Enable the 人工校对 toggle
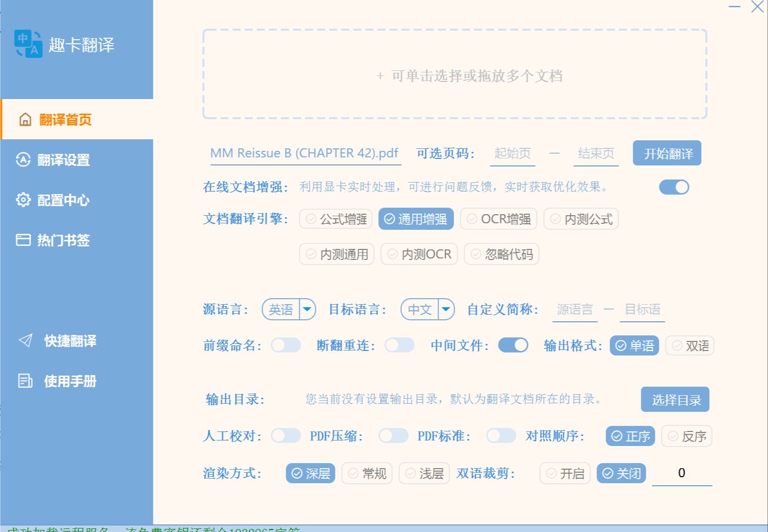This screenshot has height=532, width=768. (286, 435)
